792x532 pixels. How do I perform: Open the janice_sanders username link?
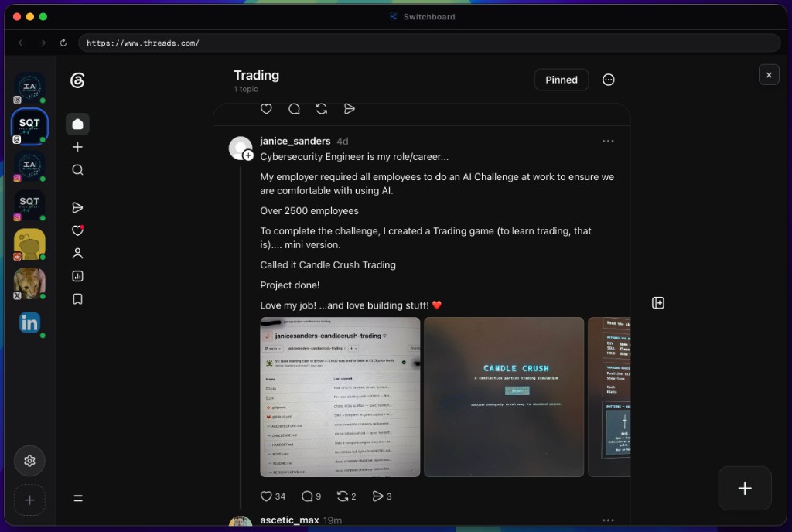295,141
